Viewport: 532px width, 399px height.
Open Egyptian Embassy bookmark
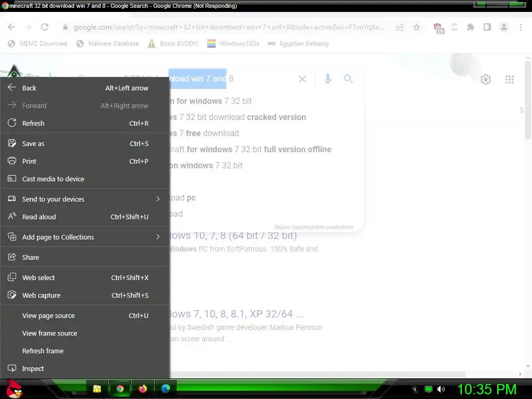click(x=298, y=44)
